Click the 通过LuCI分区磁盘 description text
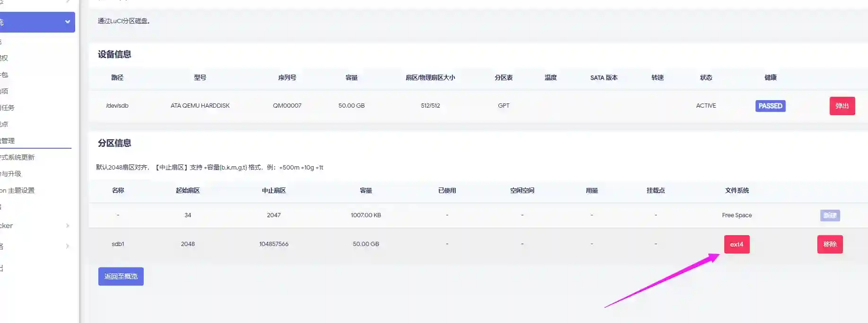This screenshot has width=868, height=323. tap(124, 21)
